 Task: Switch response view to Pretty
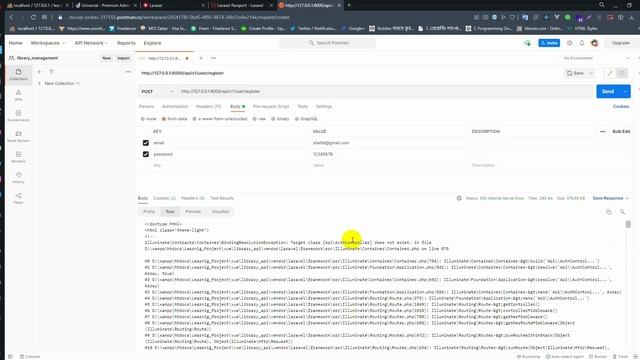point(149,211)
